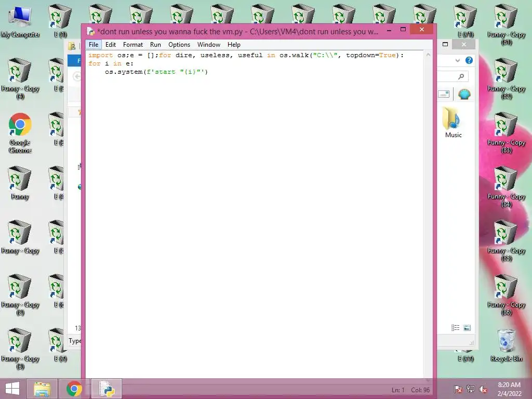The image size is (532, 399).
Task: Select the Funny - Copy (4) shortcut
Action: (20, 78)
